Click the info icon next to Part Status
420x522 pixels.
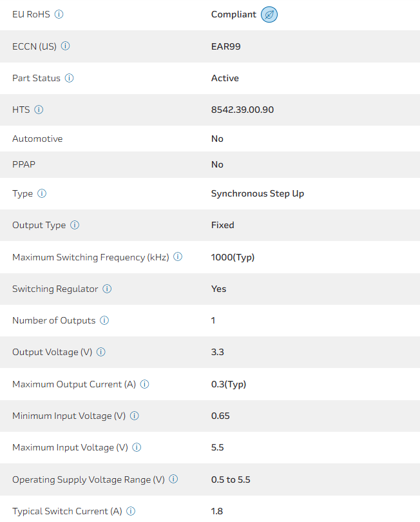pyautogui.click(x=70, y=78)
